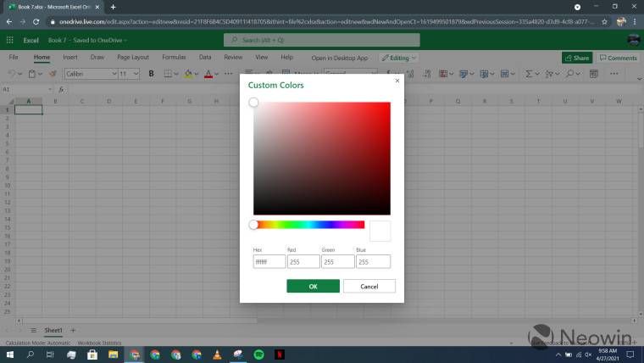Click the overflow ellipsis at ribbon end

pos(614,74)
